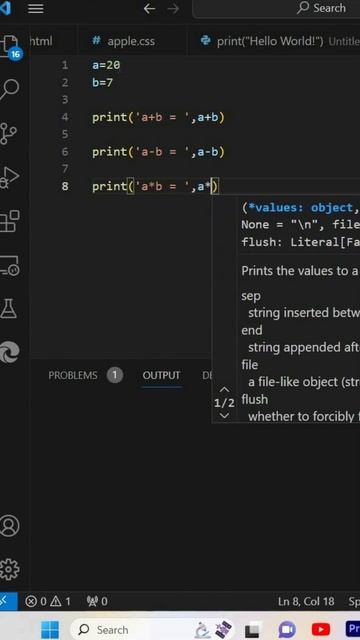Screen dimensions: 360x640
Task: Click the 'Prints the values to a' description
Action: [x=300, y=271]
